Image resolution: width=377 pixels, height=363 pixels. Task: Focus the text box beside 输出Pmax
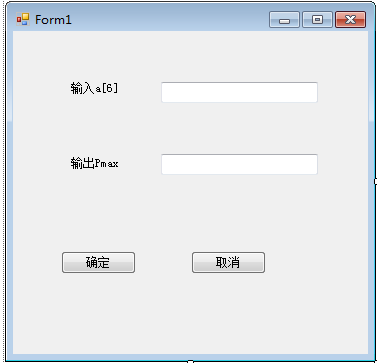pos(239,164)
